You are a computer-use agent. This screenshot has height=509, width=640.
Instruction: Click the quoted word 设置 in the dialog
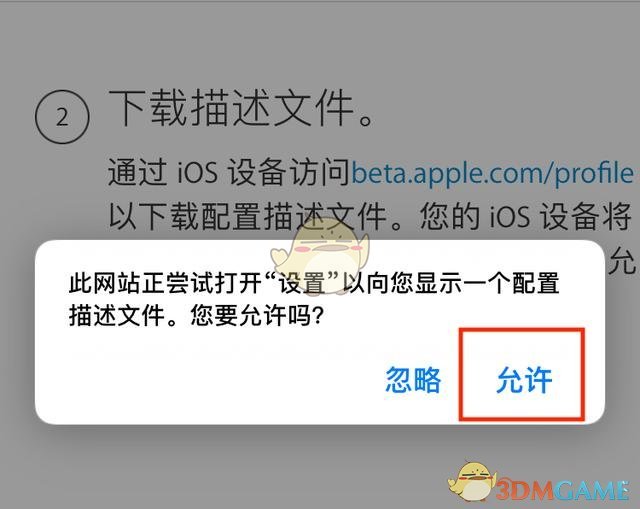[x=303, y=282]
